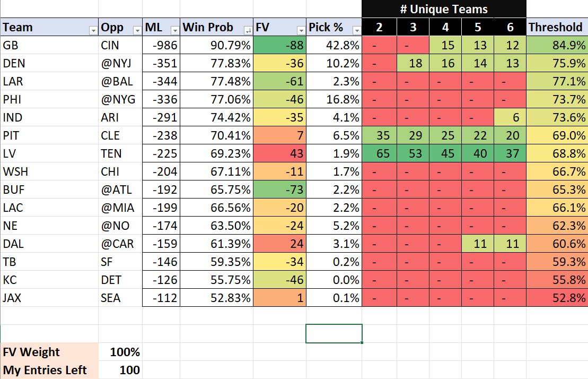The image size is (588, 379).
Task: Select the '# Unique Teams' header cell
Action: [x=444, y=9]
